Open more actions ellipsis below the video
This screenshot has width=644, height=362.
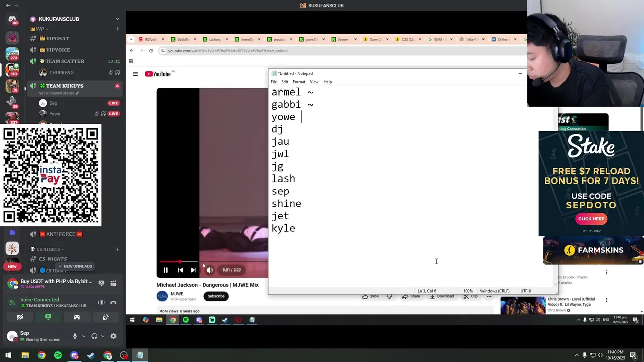pos(489,296)
